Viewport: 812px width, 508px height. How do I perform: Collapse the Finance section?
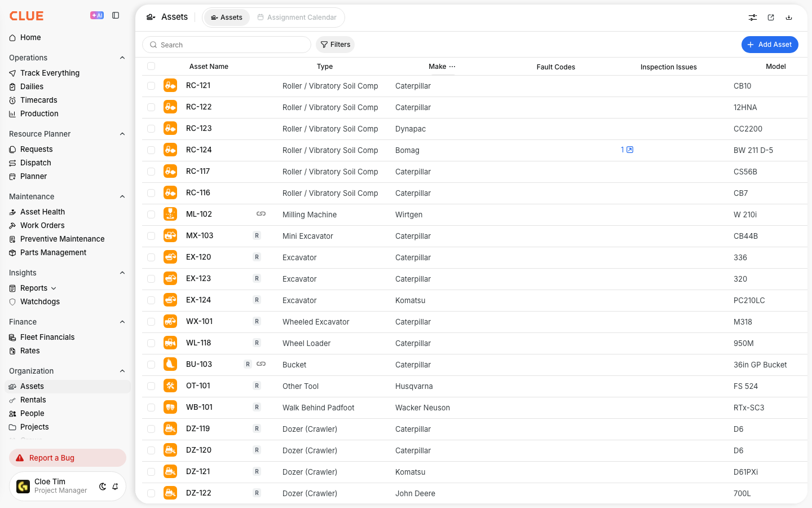pos(122,322)
